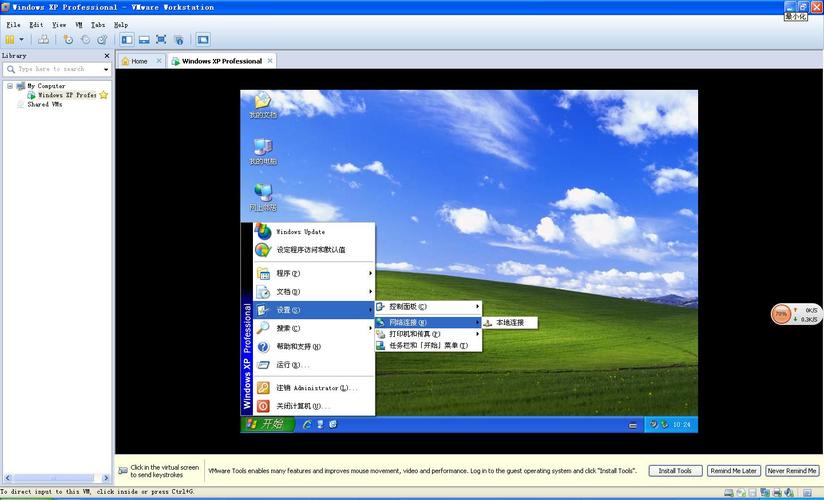Toggle the console view toolbar button

[x=203, y=39]
